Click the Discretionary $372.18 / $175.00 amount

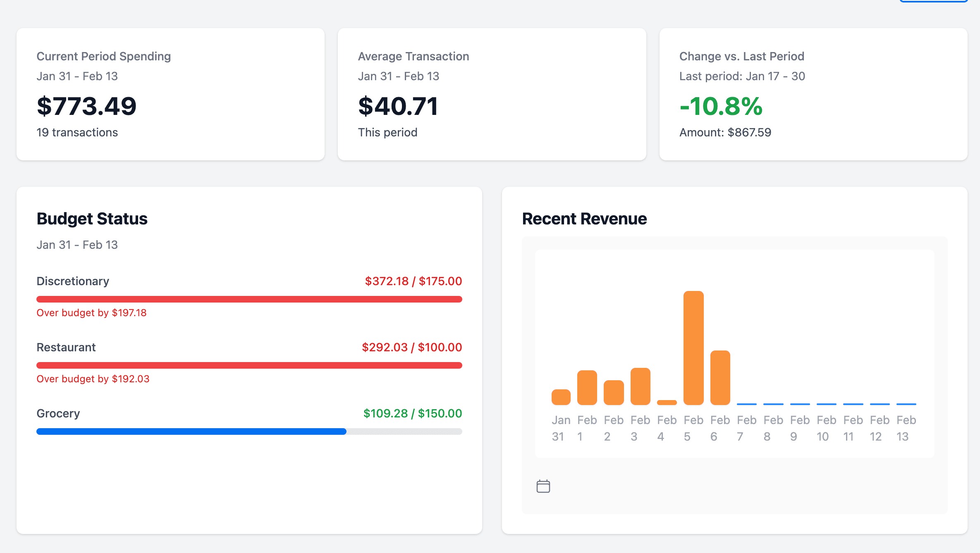click(x=413, y=281)
